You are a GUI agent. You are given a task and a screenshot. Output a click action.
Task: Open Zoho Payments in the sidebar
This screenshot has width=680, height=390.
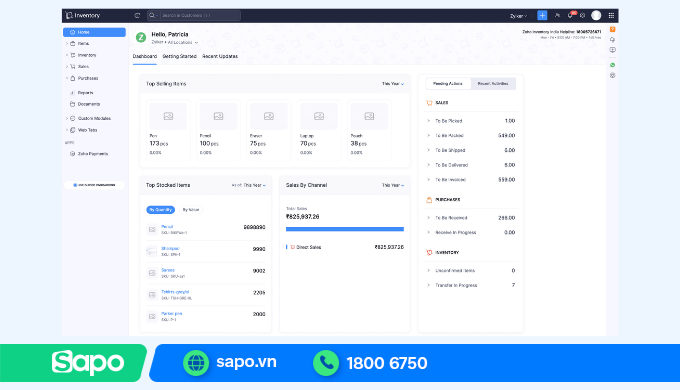(93, 154)
